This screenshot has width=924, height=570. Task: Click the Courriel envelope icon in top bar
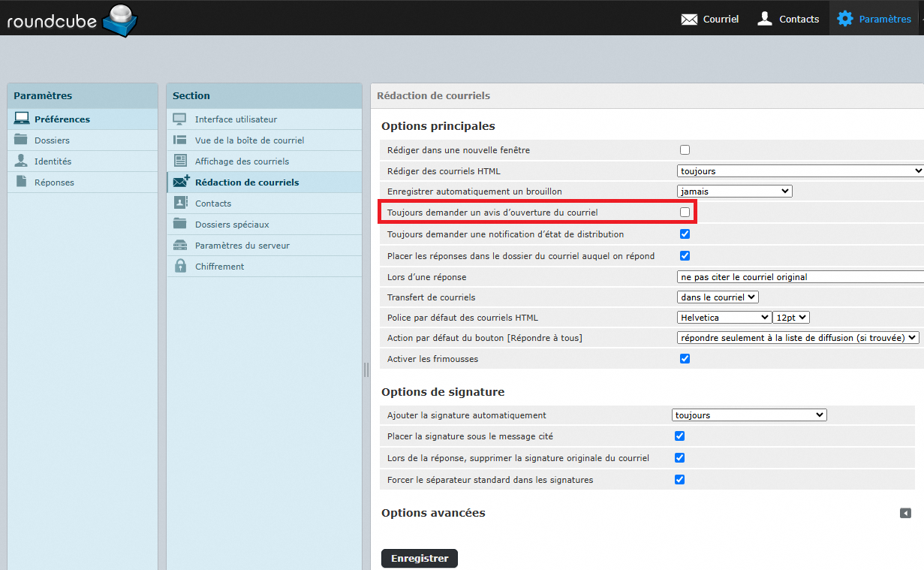[x=689, y=19]
